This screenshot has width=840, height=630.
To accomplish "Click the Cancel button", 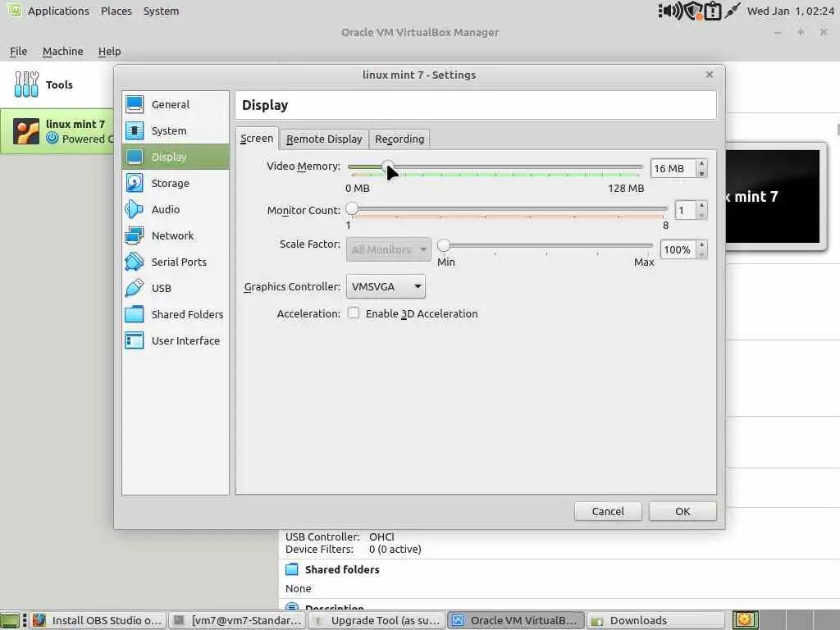I will point(608,511).
